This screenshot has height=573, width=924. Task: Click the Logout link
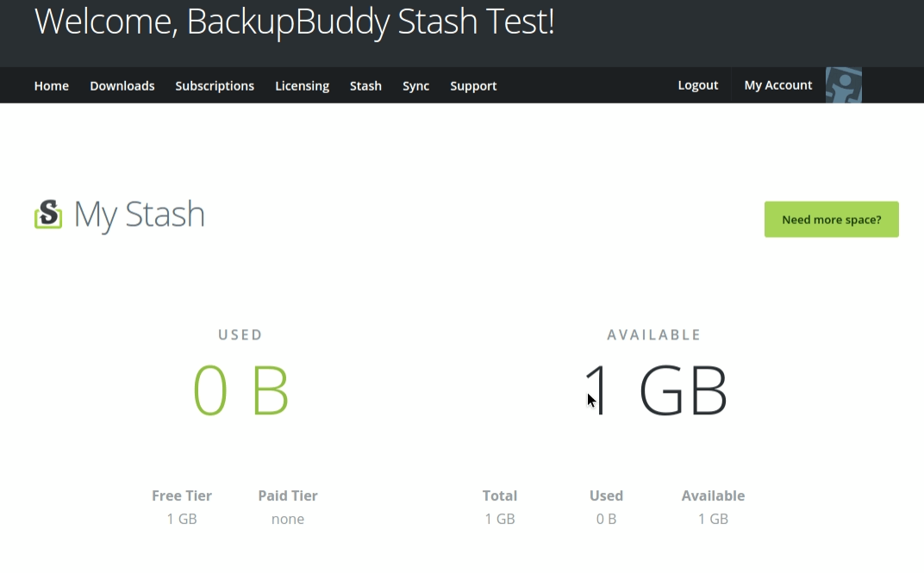[698, 85]
